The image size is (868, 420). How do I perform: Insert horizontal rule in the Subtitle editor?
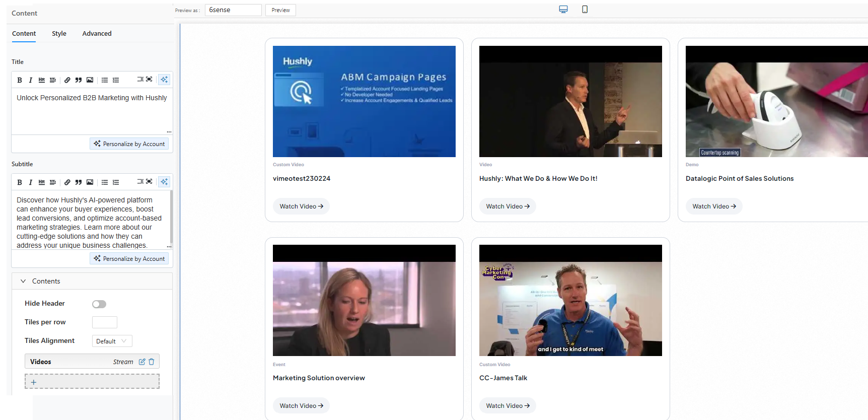point(42,182)
